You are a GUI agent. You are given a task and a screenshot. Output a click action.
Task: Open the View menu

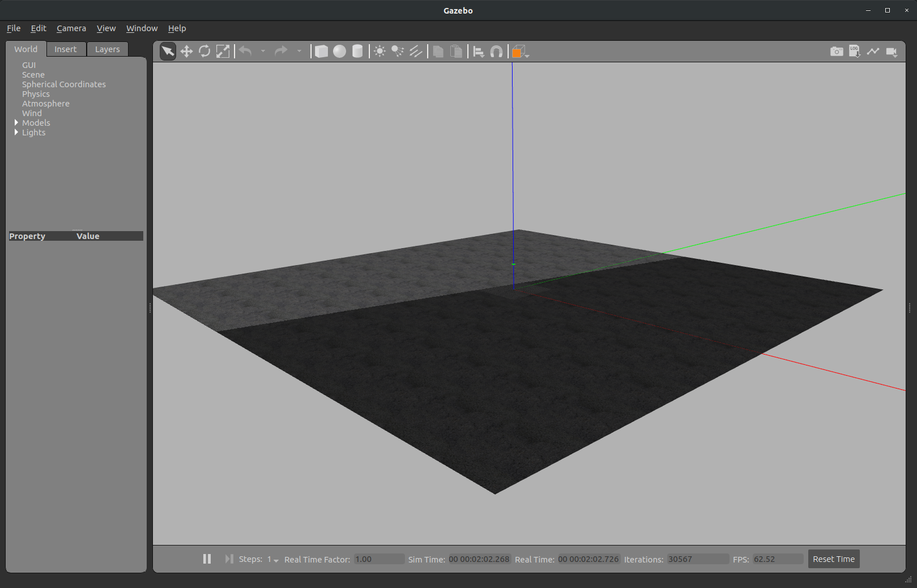pyautogui.click(x=106, y=28)
